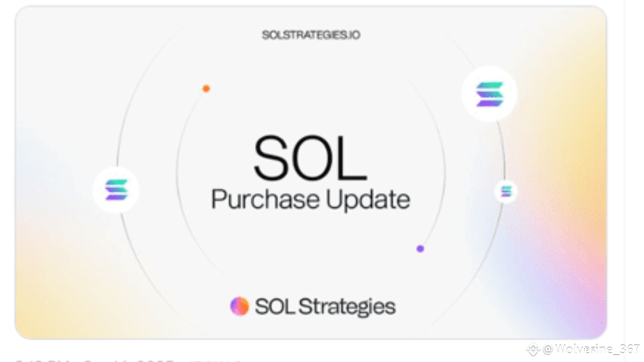Click the Purchase Update subtitle
The width and height of the screenshot is (644, 362).
[x=310, y=200]
